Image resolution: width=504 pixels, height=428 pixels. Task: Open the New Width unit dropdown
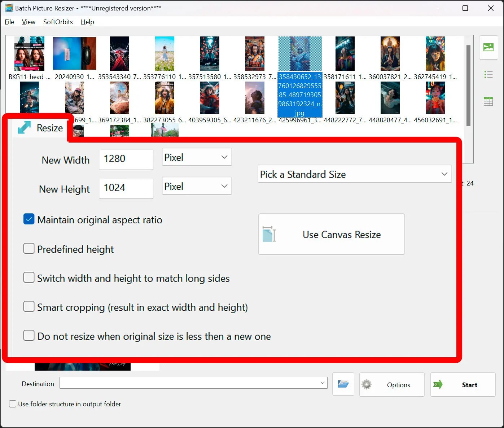197,157
